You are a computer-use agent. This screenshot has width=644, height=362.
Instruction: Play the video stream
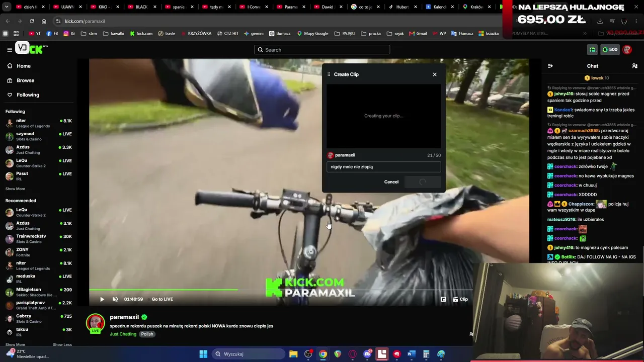point(102,299)
